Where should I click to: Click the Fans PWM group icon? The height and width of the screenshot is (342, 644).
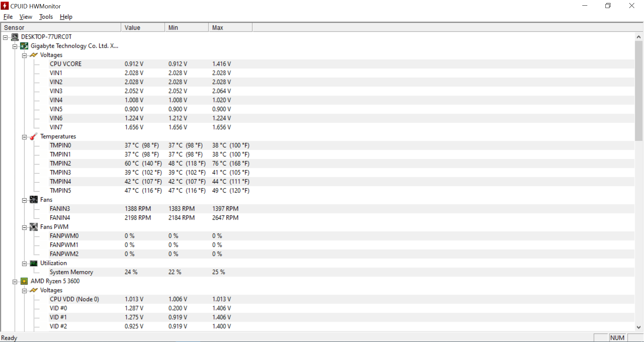pos(34,227)
